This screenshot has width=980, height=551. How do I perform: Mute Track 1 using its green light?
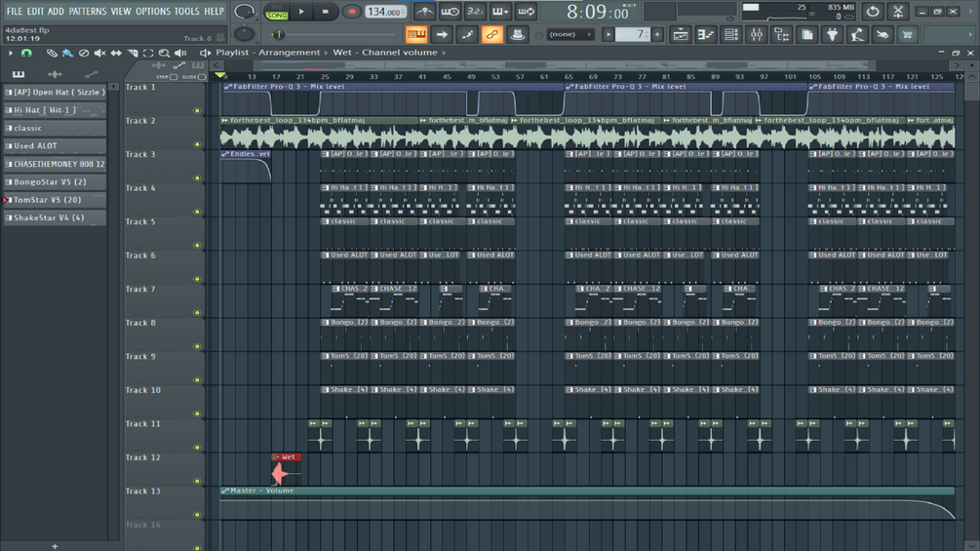(x=198, y=110)
